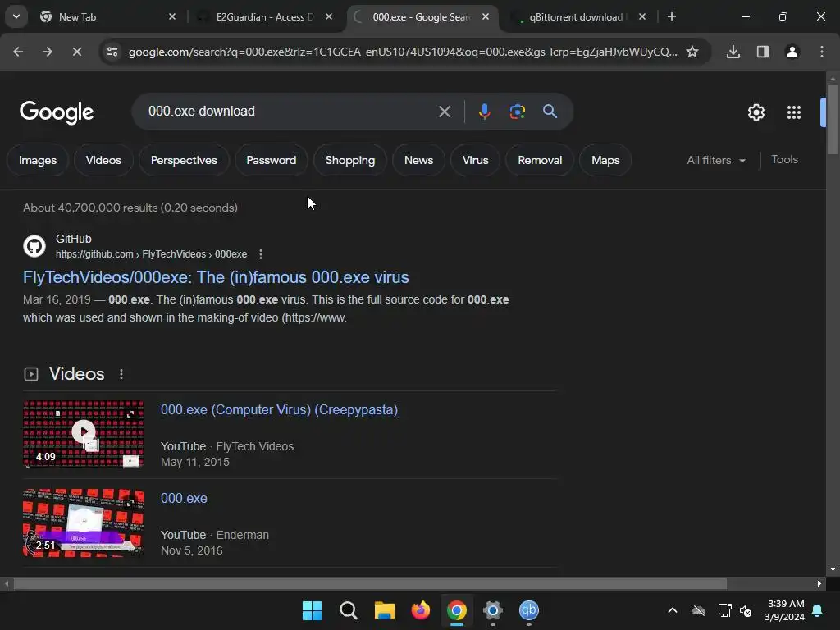Select the Removal filter chip
The height and width of the screenshot is (630, 840).
(x=540, y=160)
